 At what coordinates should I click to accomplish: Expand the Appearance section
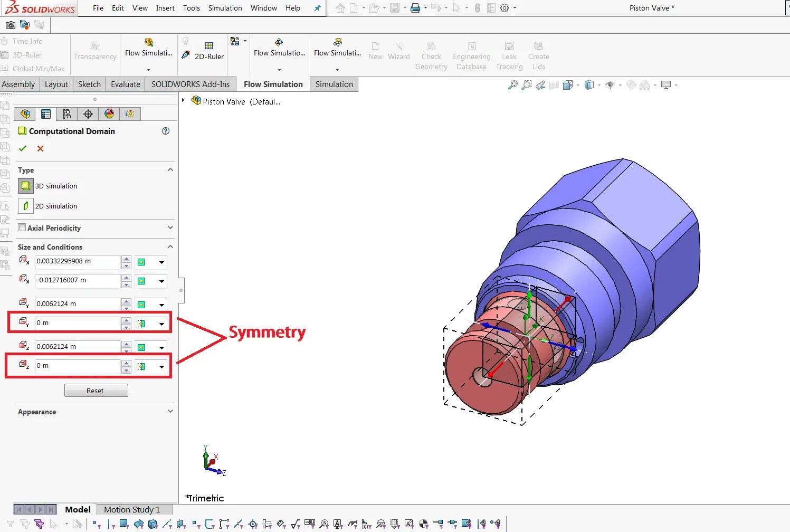[x=170, y=411]
